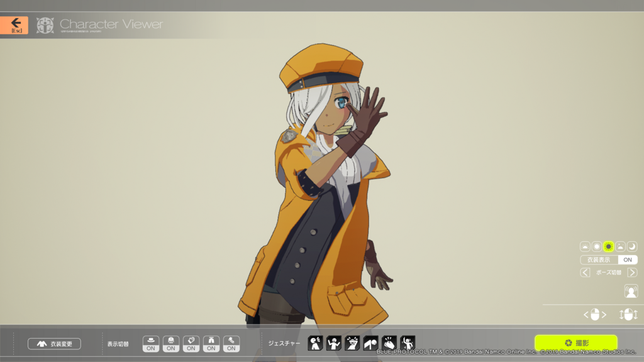
Task: Switch to previous pose with left arrow
Action: 586,273
